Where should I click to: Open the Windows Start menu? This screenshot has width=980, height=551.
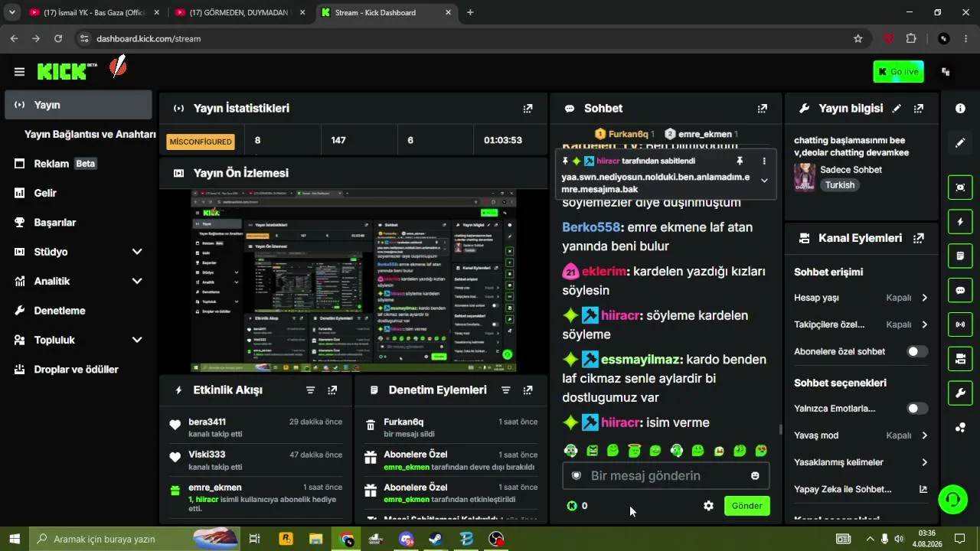(15, 539)
